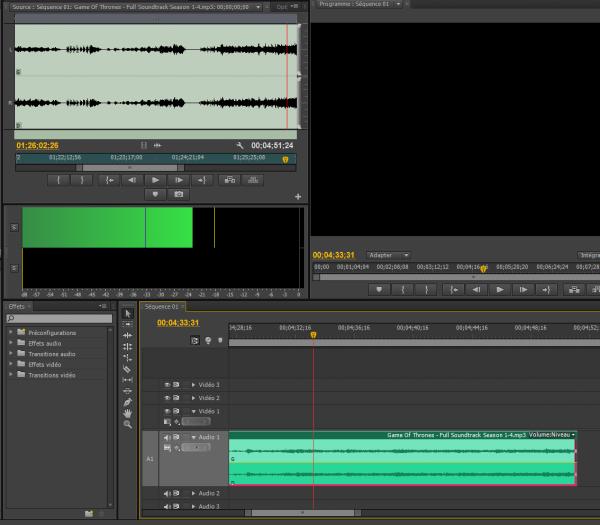Image resolution: width=600 pixels, height=525 pixels.
Task: Toggle Vidéo 2 track eye visibility
Action: click(167, 398)
